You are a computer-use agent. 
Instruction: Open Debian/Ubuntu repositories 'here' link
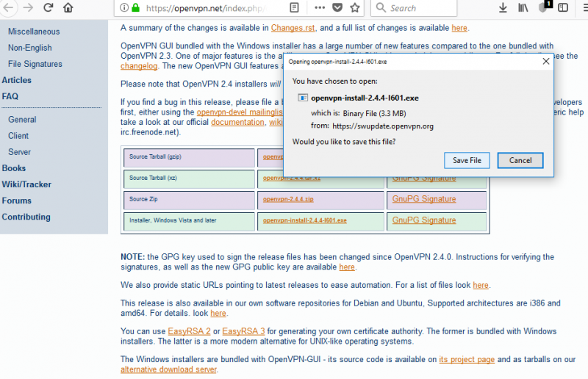218,313
